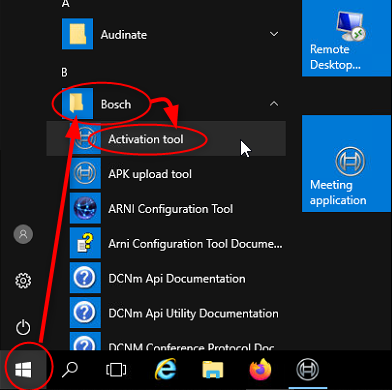The height and width of the screenshot is (390, 392).
Task: Open the user account icon
Action: (23, 234)
